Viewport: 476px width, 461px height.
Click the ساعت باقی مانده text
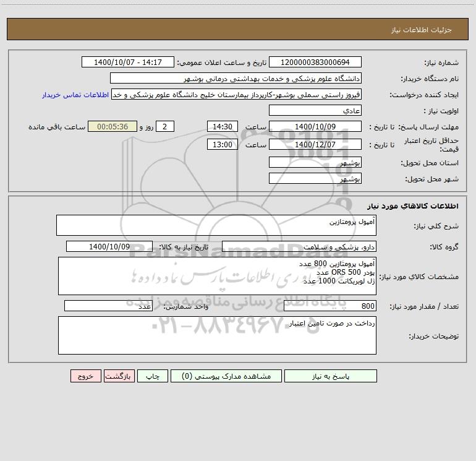tap(57, 127)
